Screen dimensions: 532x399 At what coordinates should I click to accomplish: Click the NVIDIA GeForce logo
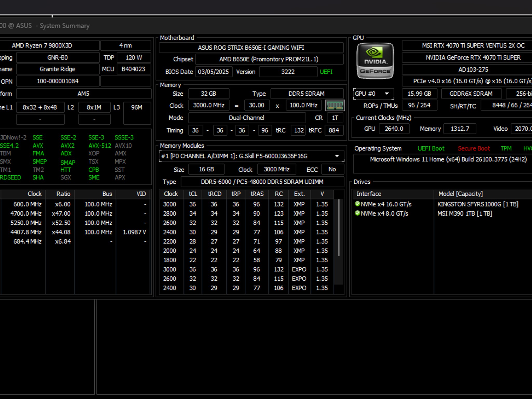(x=375, y=61)
